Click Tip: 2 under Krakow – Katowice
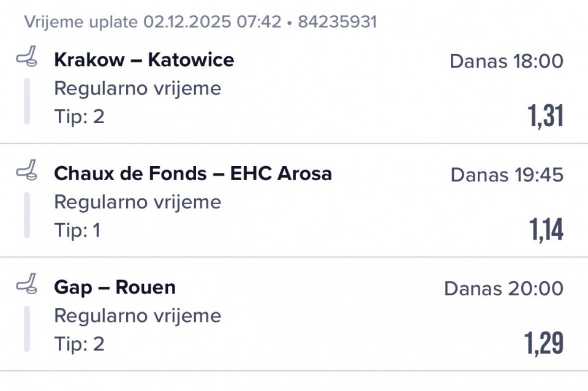This screenshot has width=588, height=391. click(x=79, y=116)
